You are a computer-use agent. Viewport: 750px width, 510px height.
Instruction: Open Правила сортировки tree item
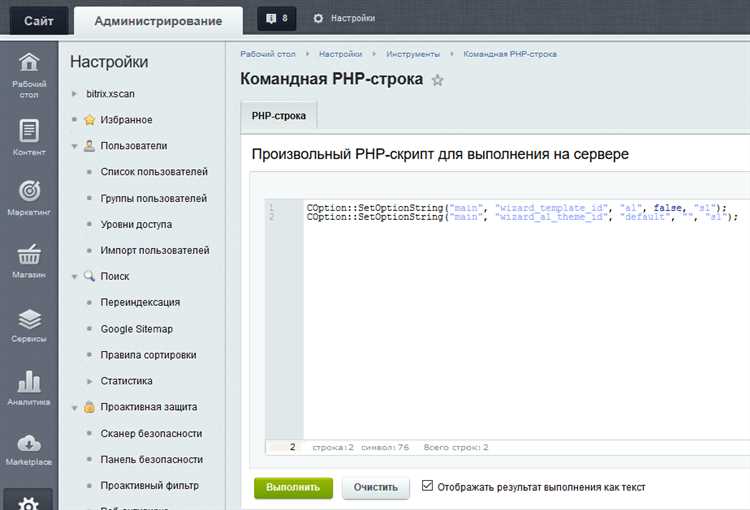148,355
